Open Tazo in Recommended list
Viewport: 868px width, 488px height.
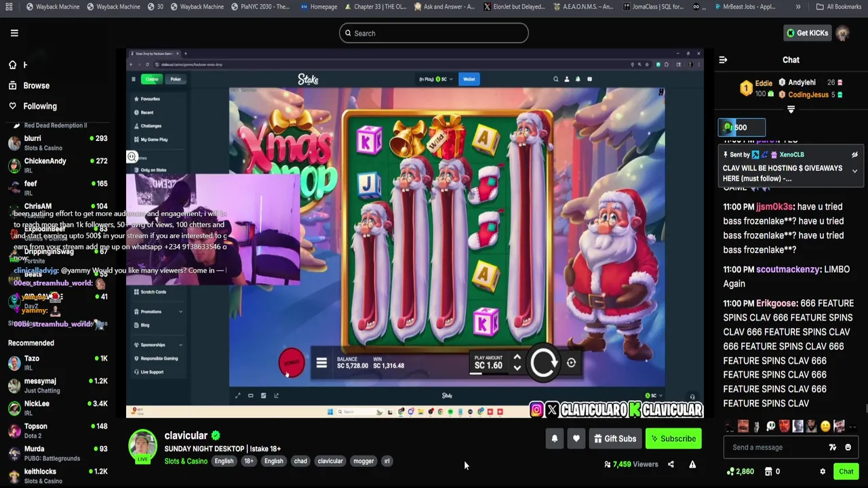(57, 363)
